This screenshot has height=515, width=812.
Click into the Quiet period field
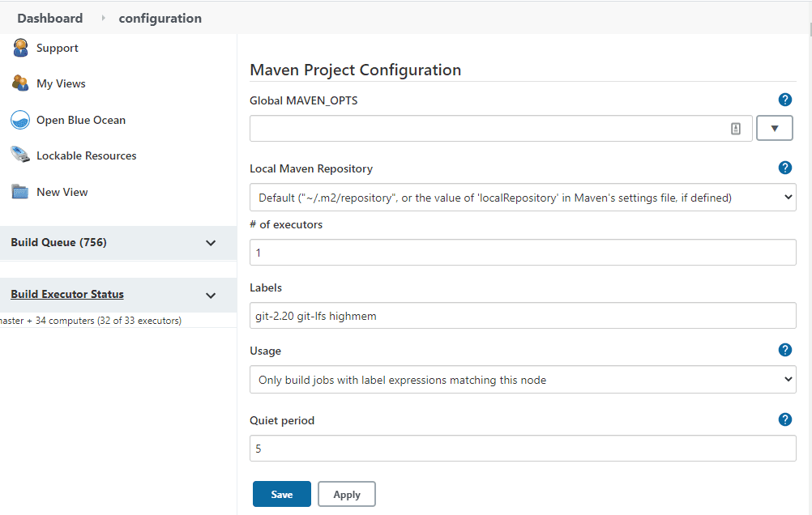(523, 449)
